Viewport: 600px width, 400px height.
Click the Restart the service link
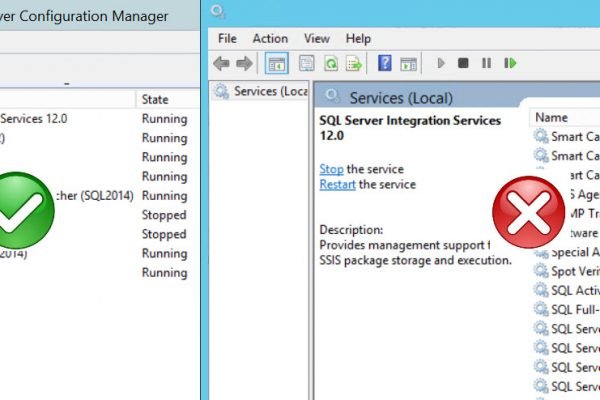[337, 184]
